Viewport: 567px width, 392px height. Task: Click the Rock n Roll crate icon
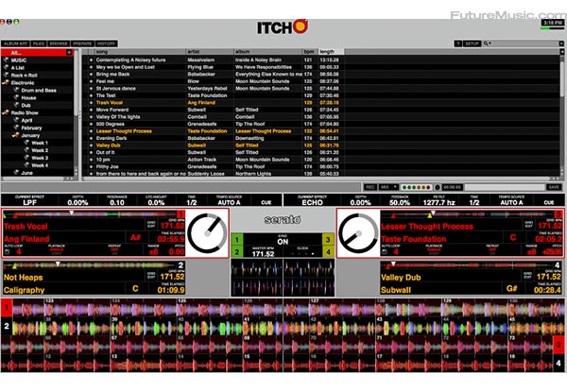(6, 76)
